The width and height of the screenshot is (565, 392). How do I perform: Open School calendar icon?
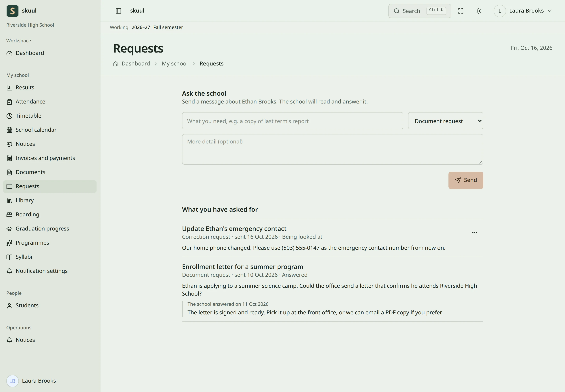click(9, 130)
